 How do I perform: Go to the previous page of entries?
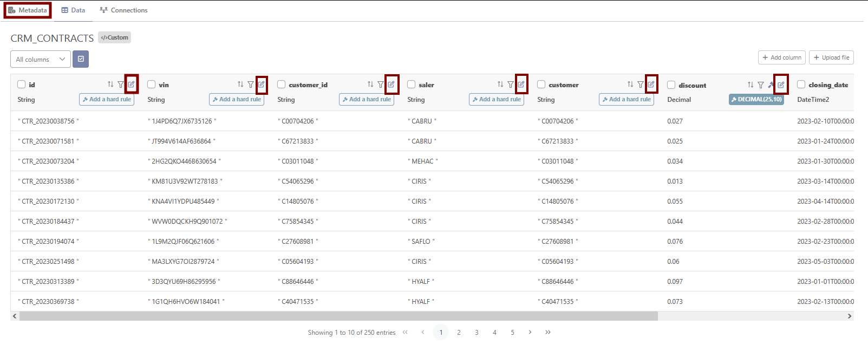coord(423,332)
